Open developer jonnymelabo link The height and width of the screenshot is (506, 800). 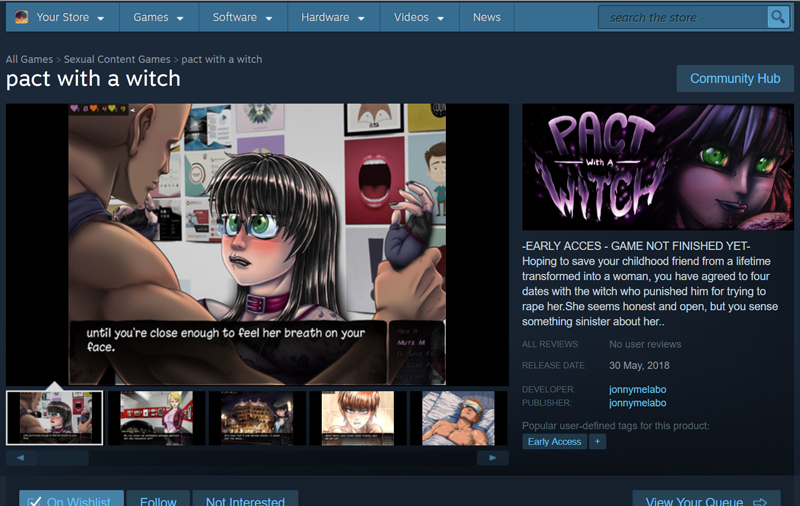(637, 389)
